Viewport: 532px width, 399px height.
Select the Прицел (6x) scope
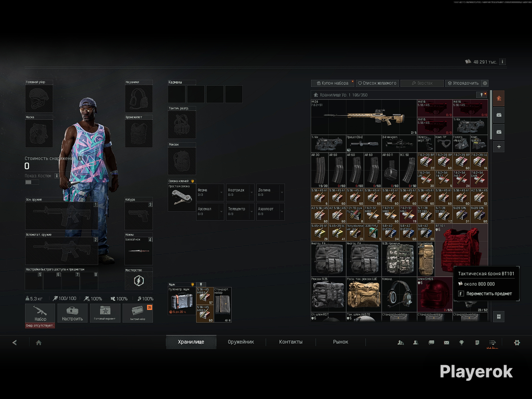click(364, 144)
